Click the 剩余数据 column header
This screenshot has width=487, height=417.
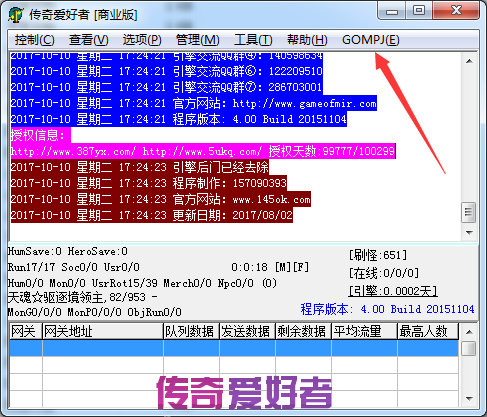pyautogui.click(x=303, y=331)
